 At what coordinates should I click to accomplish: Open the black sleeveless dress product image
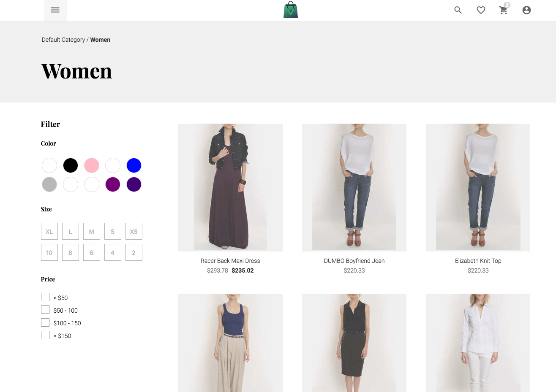[354, 343]
